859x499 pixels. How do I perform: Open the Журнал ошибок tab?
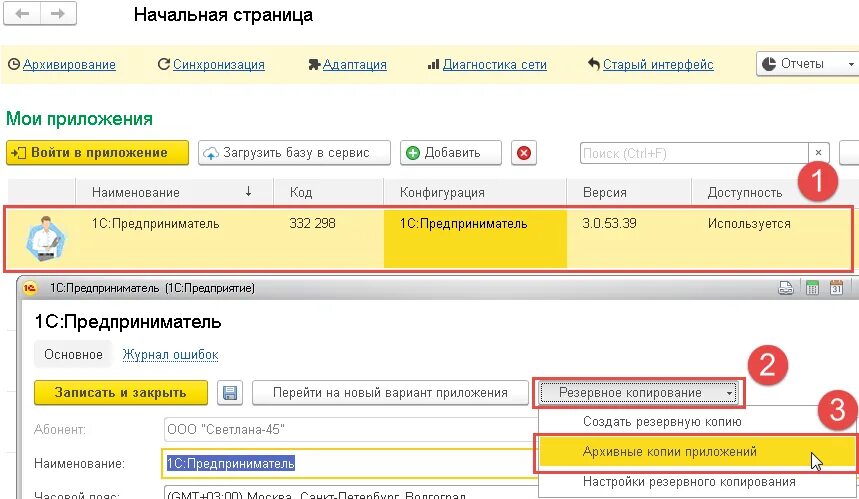pos(170,354)
